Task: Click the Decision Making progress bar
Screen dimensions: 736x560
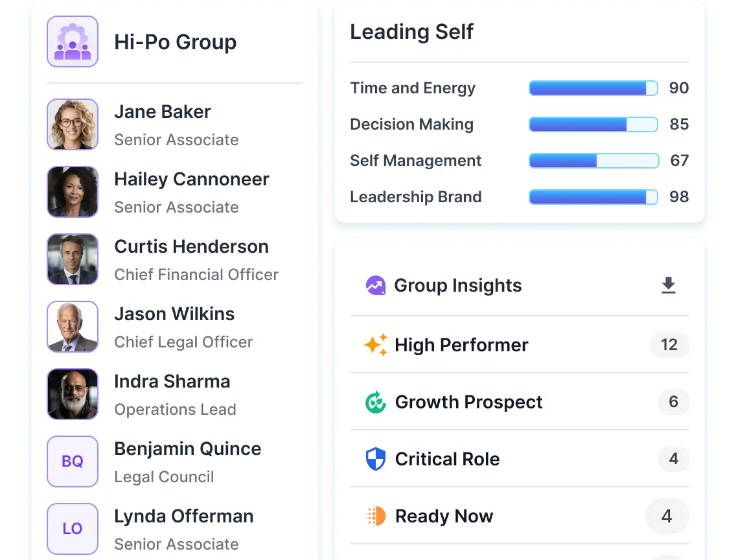Action: [593, 124]
